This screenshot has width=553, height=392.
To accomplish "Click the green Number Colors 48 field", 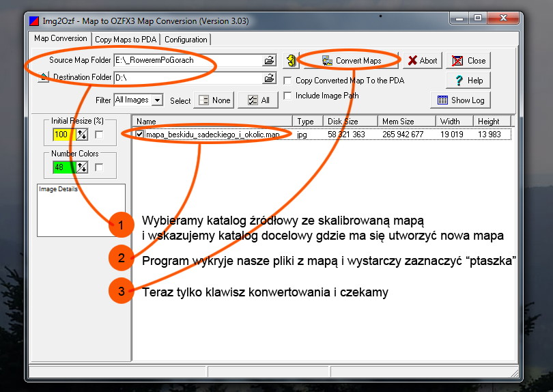I will (x=64, y=167).
